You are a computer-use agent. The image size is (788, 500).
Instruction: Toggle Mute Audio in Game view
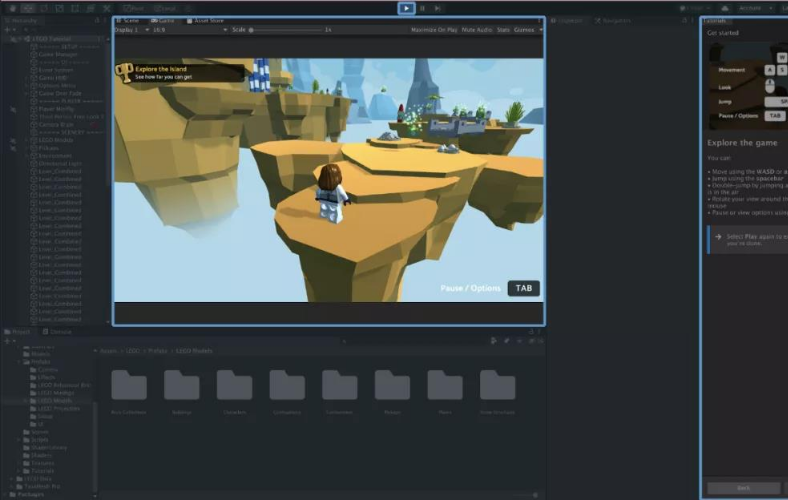click(476, 30)
